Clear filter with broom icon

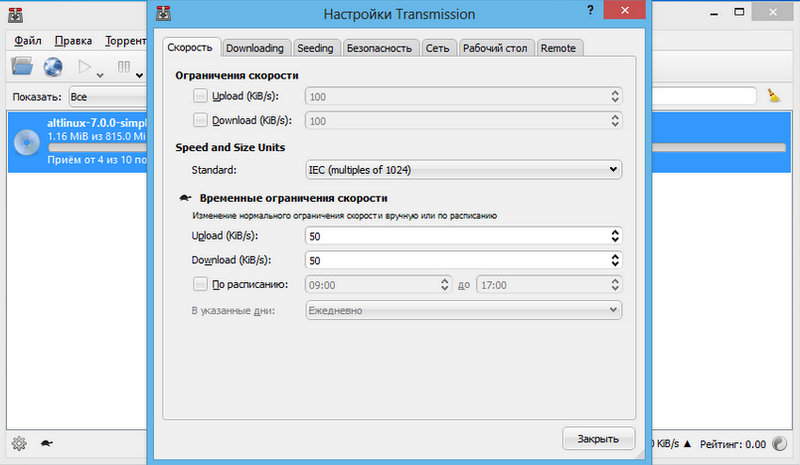click(x=774, y=95)
